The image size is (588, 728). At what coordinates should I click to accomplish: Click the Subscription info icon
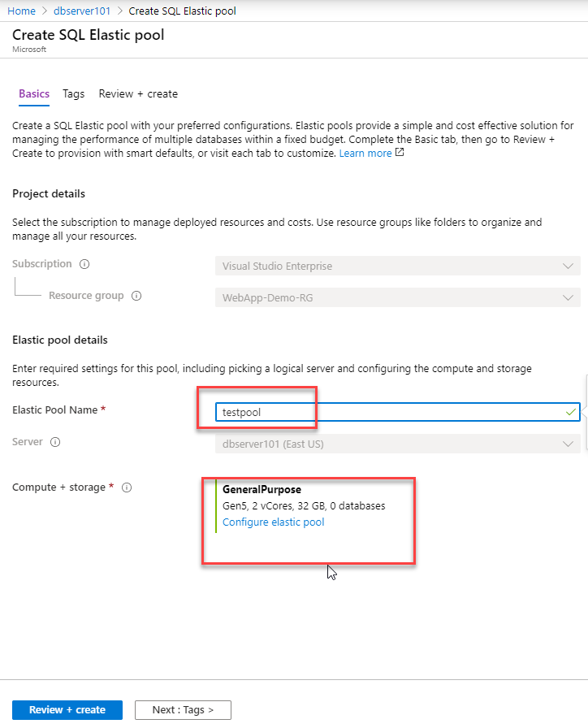point(84,264)
